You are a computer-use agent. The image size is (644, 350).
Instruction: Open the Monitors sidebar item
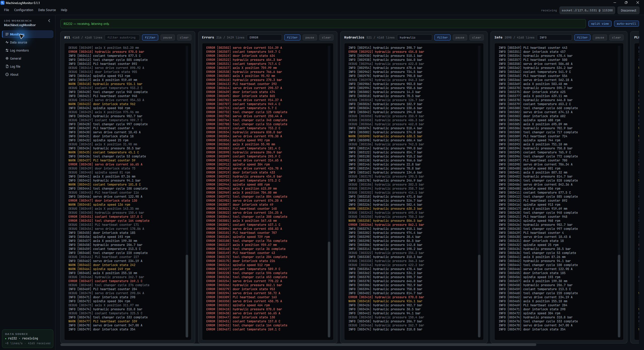[x=28, y=34]
